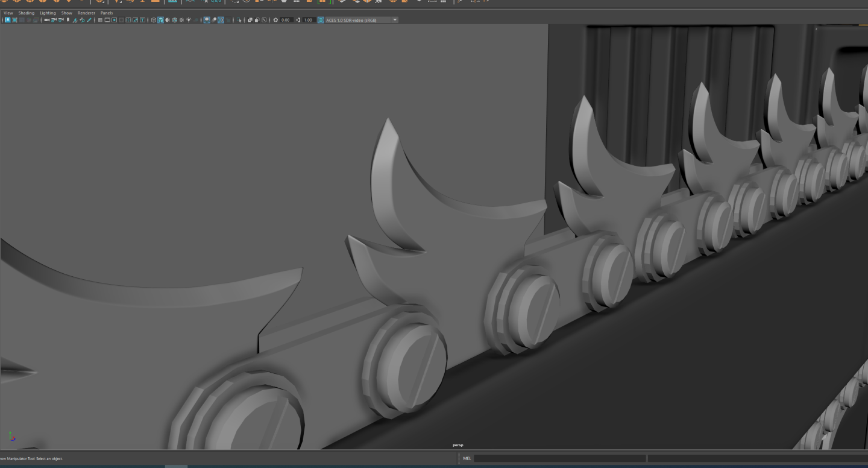Click the help line 'Select an object.' text
868x468 pixels.
pos(49,459)
